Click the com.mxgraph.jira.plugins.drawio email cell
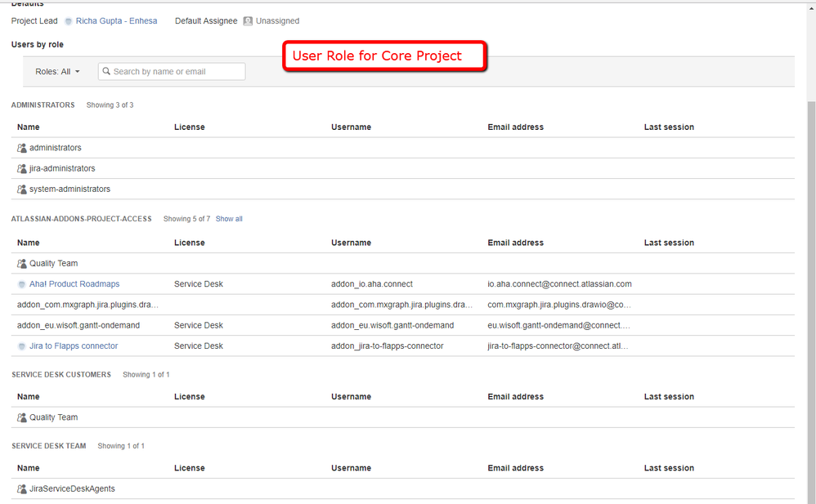 (559, 305)
